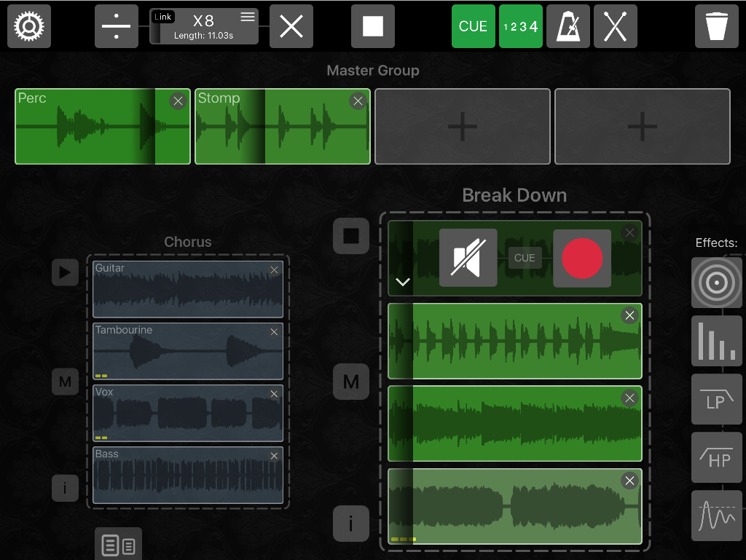Viewport: 746px width, 560px height.
Task: Open the settings gear
Action: (29, 26)
